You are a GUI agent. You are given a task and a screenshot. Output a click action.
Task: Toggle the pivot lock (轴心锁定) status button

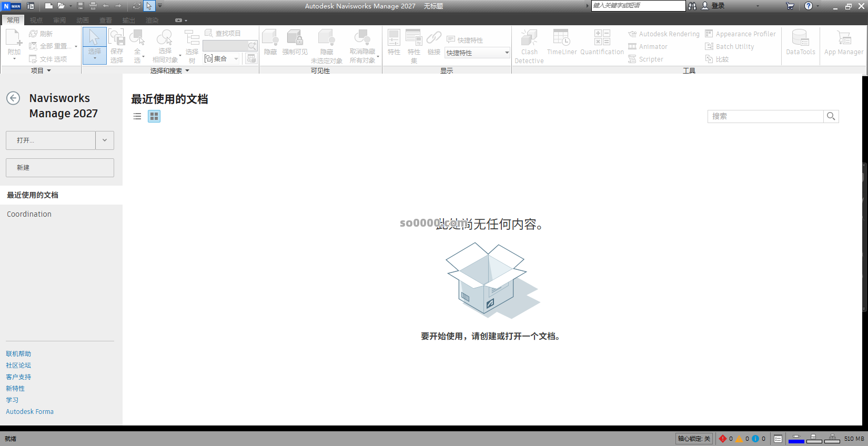tap(694, 439)
